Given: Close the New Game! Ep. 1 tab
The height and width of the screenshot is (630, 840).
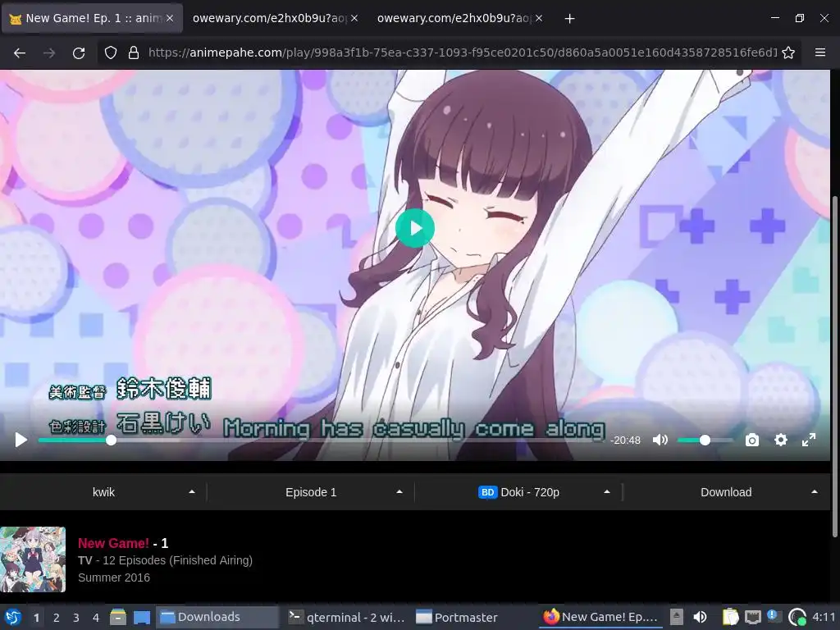Looking at the screenshot, I should click(170, 18).
